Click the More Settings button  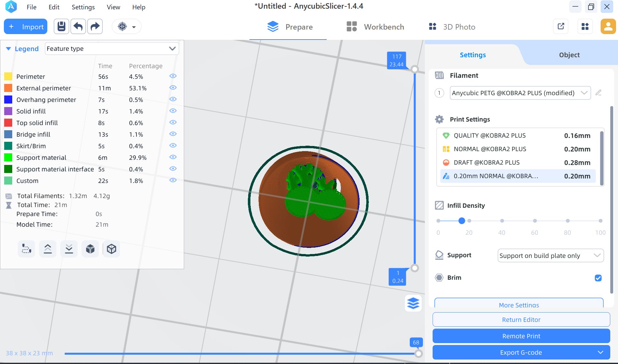(519, 303)
